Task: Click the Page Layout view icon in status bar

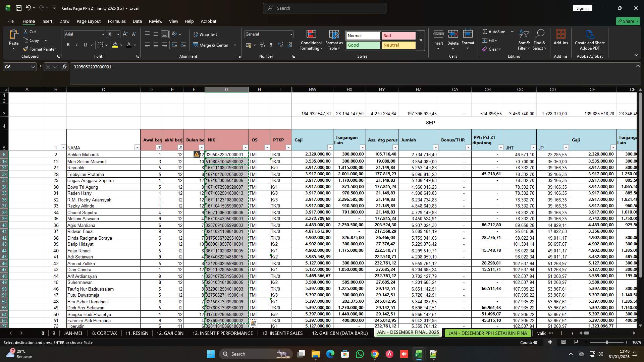Action: click(x=563, y=342)
